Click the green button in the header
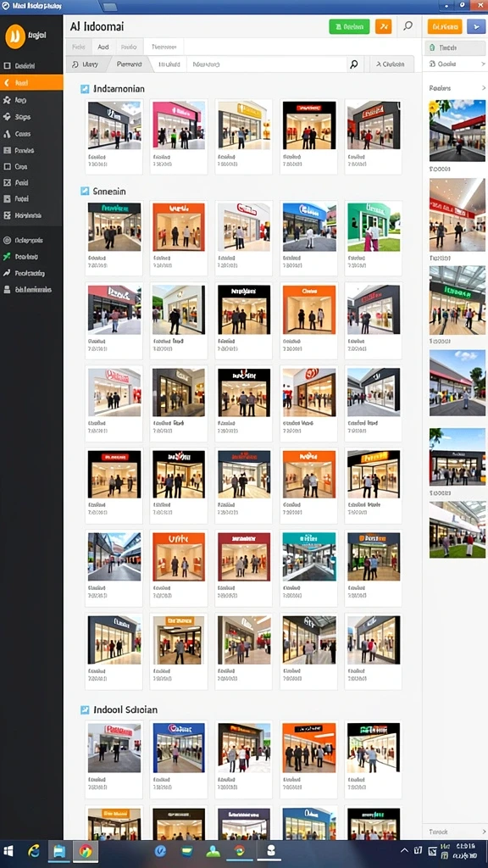488x868 pixels. pos(349,26)
